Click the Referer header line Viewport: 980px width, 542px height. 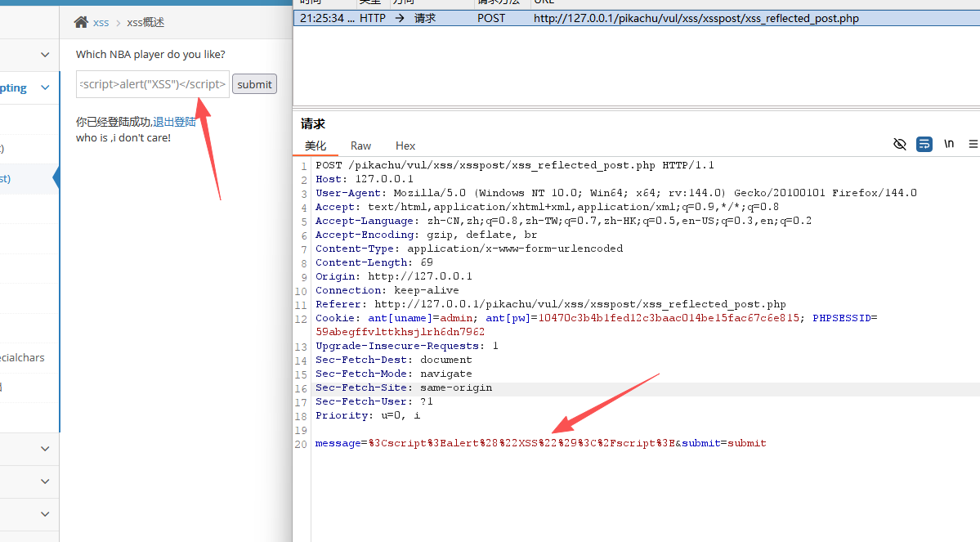tap(551, 304)
